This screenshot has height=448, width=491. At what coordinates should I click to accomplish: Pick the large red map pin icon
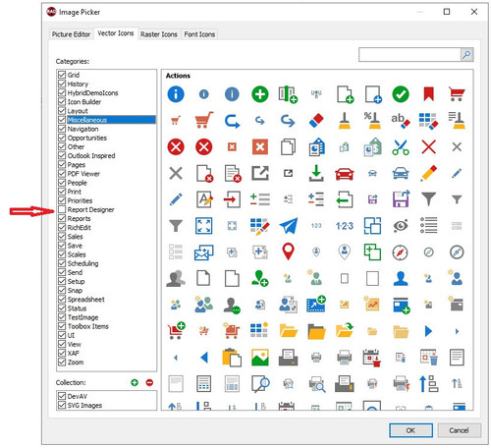click(288, 252)
